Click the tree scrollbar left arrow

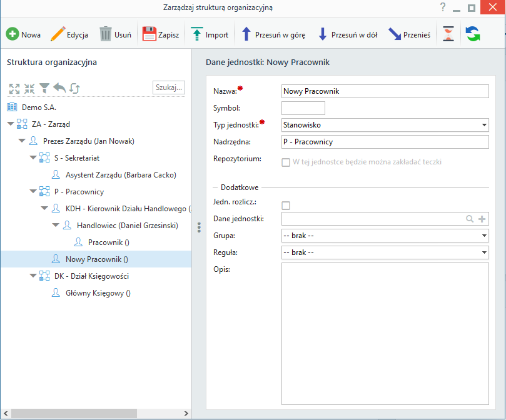[x=6, y=413]
